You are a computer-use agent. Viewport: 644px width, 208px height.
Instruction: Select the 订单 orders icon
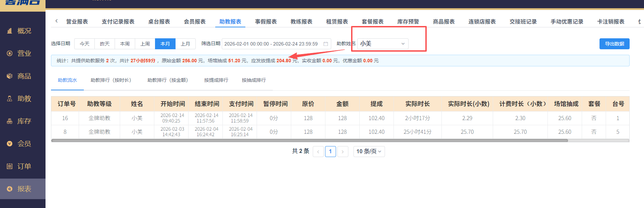[x=10, y=166]
